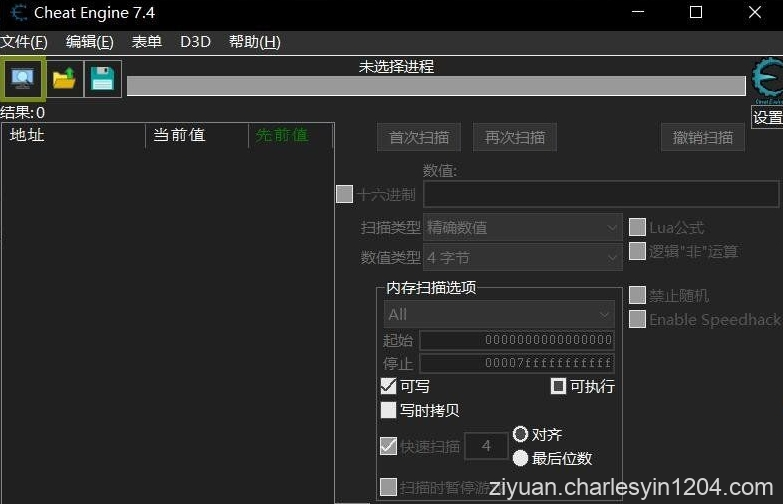Toggle the 逻辑"非"运算 checkbox
The image size is (783, 504).
point(637,251)
